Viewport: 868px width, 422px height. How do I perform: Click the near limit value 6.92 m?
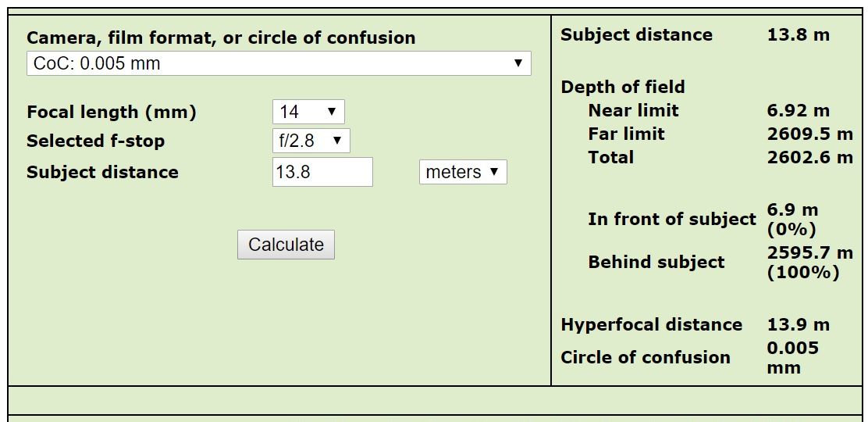[x=799, y=110]
